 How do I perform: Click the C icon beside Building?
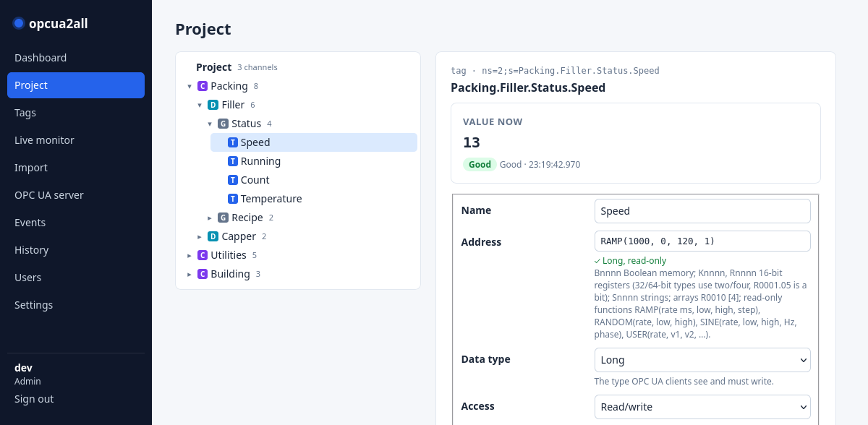click(203, 274)
